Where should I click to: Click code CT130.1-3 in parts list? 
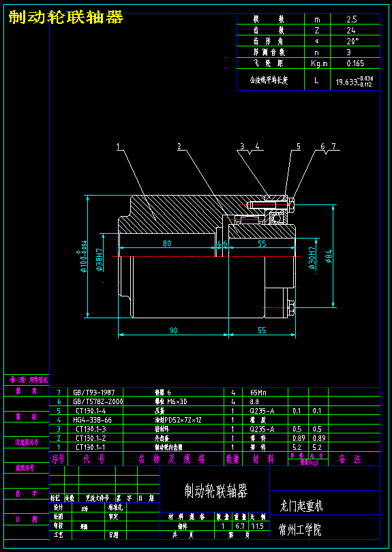[91, 429]
